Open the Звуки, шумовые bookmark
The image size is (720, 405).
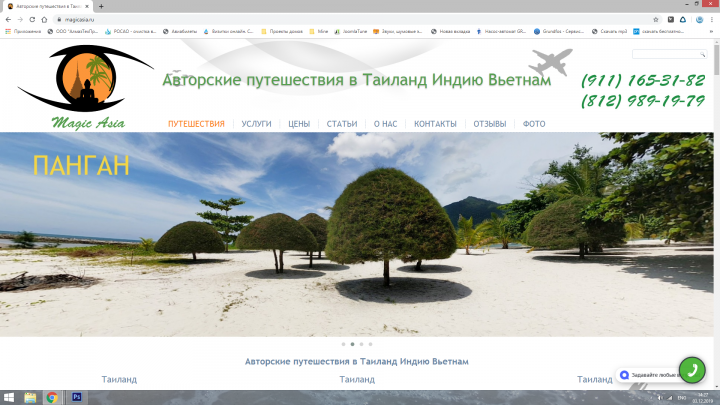coord(398,32)
